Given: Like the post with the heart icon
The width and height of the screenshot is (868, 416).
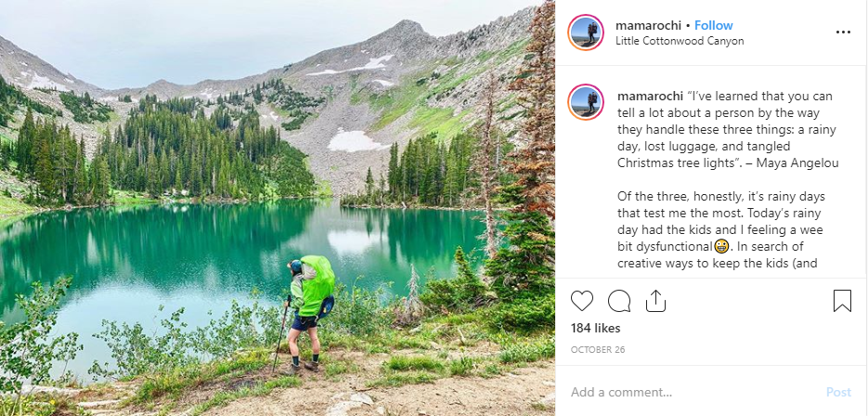Looking at the screenshot, I should click(582, 301).
